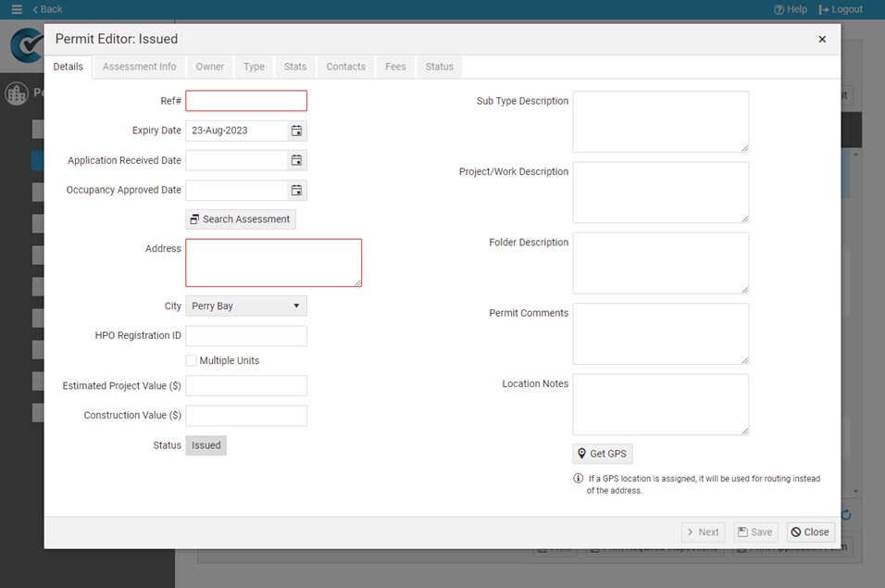Open the Fees tab
The width and height of the screenshot is (885, 588).
(x=395, y=67)
